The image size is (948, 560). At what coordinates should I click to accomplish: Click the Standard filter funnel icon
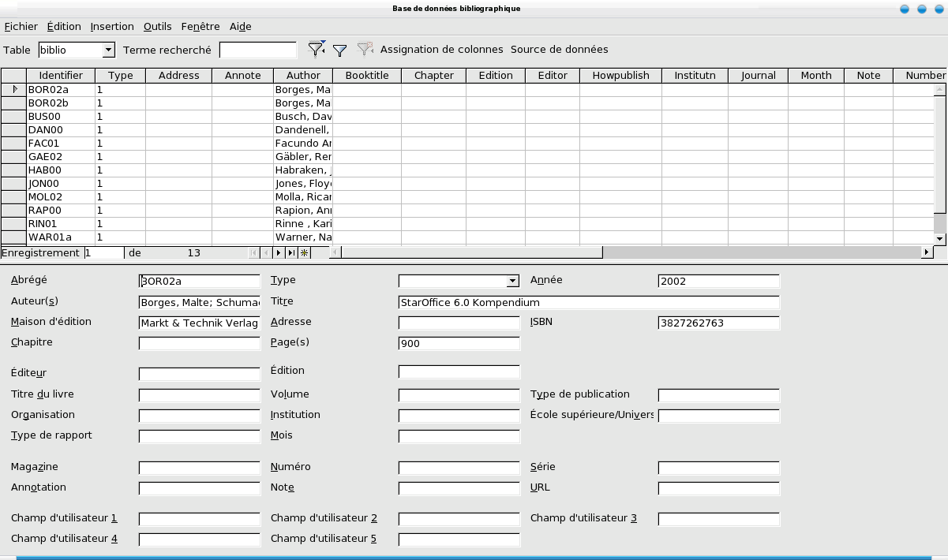tap(340, 50)
